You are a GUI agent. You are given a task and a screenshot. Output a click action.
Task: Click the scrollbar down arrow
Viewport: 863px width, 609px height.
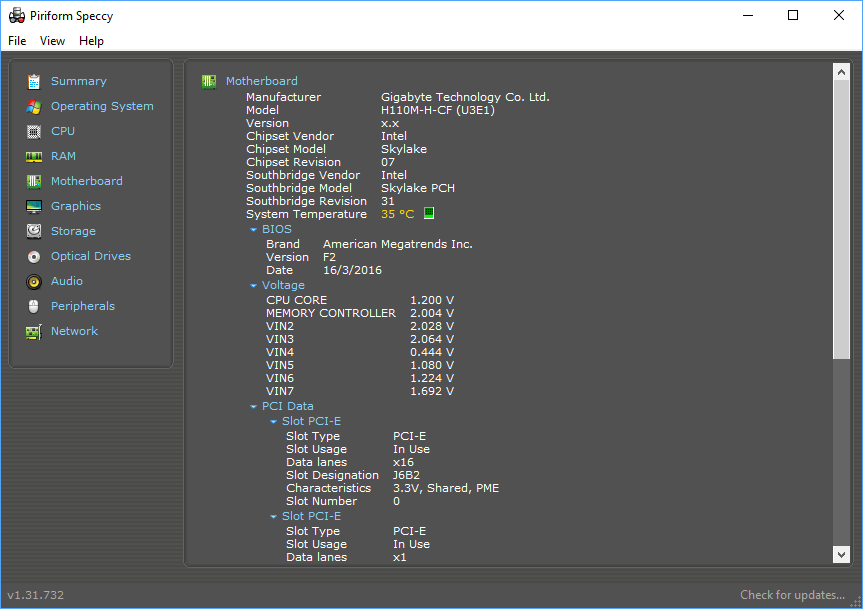841,555
